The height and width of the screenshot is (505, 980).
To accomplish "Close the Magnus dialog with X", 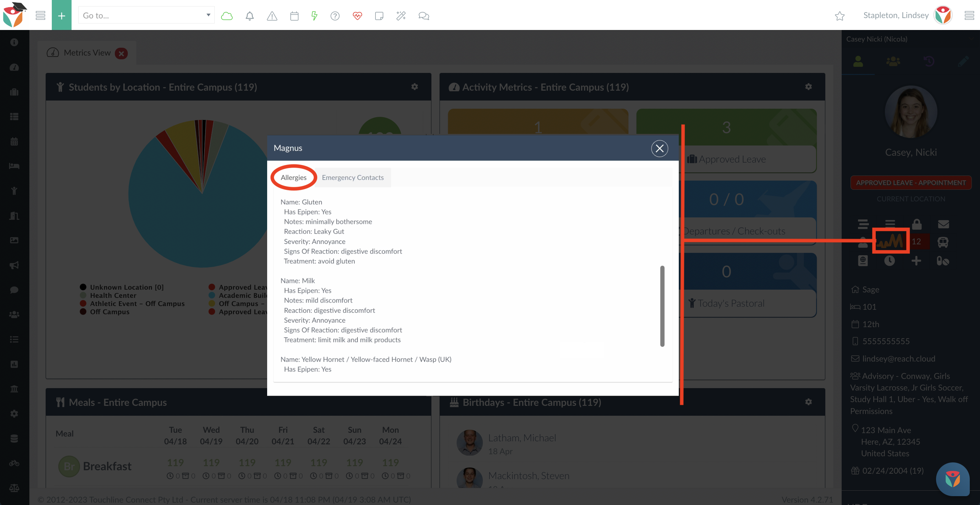I will coord(659,149).
